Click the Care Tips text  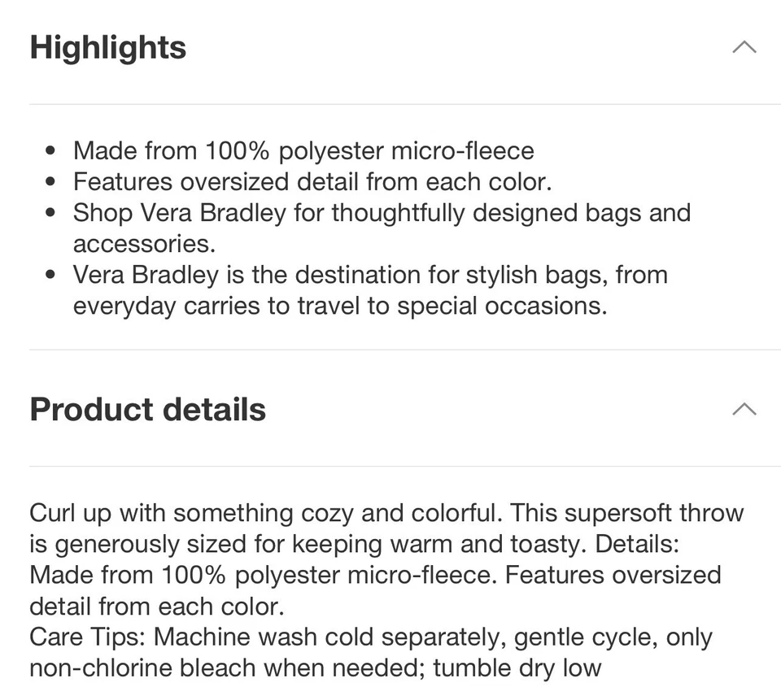(x=88, y=637)
